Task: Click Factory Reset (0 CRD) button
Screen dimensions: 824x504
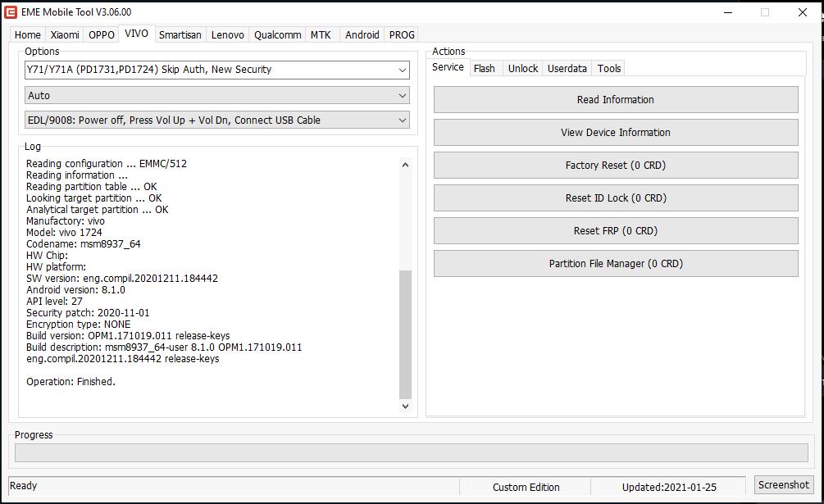Action: [616, 166]
